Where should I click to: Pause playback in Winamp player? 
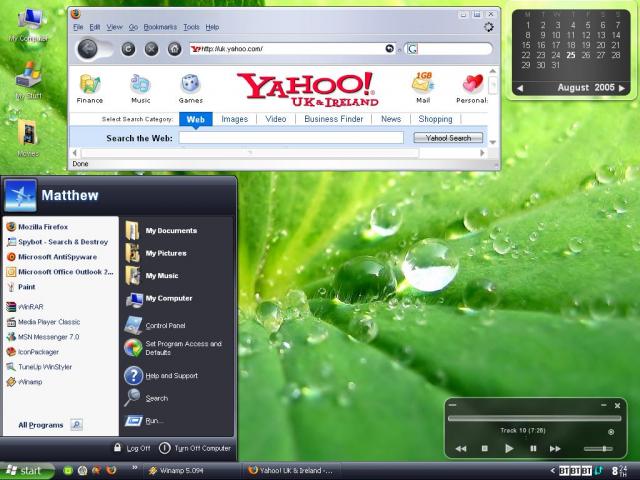(x=533, y=449)
